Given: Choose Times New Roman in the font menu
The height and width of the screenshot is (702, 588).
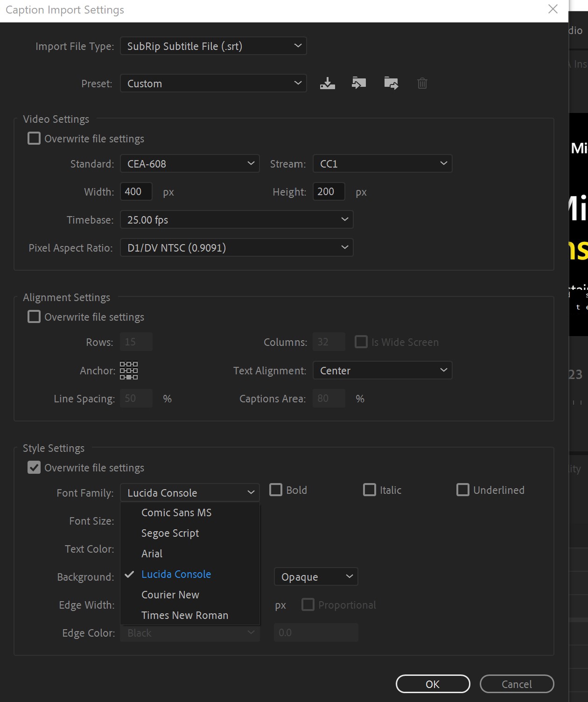Looking at the screenshot, I should (184, 615).
